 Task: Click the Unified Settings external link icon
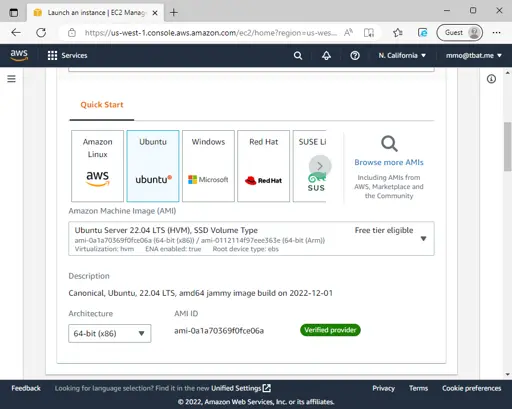(267, 388)
